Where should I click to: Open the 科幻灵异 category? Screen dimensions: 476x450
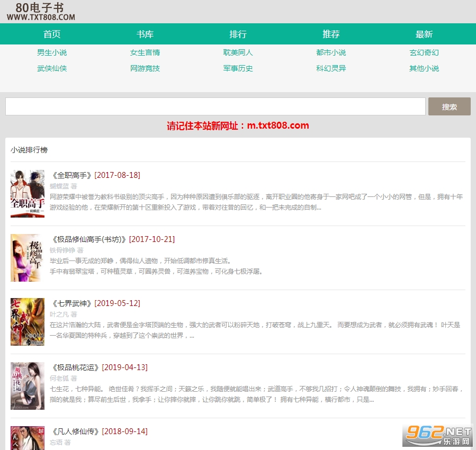(331, 68)
